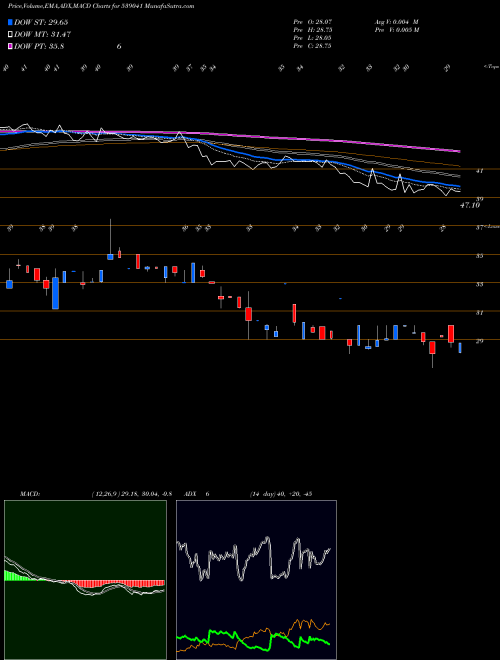Click inside the dark blue ADX chart panel
500x660 pixels.
coord(256,580)
